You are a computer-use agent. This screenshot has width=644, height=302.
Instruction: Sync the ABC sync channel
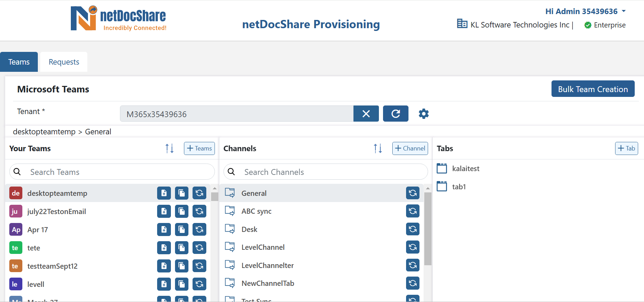pyautogui.click(x=413, y=211)
